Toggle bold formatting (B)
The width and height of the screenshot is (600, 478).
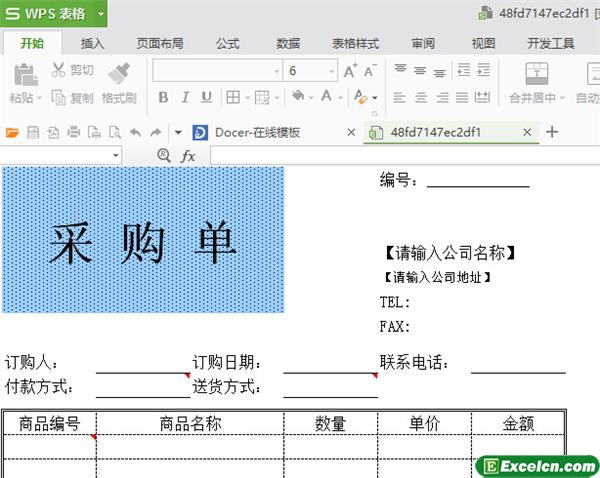[161, 97]
